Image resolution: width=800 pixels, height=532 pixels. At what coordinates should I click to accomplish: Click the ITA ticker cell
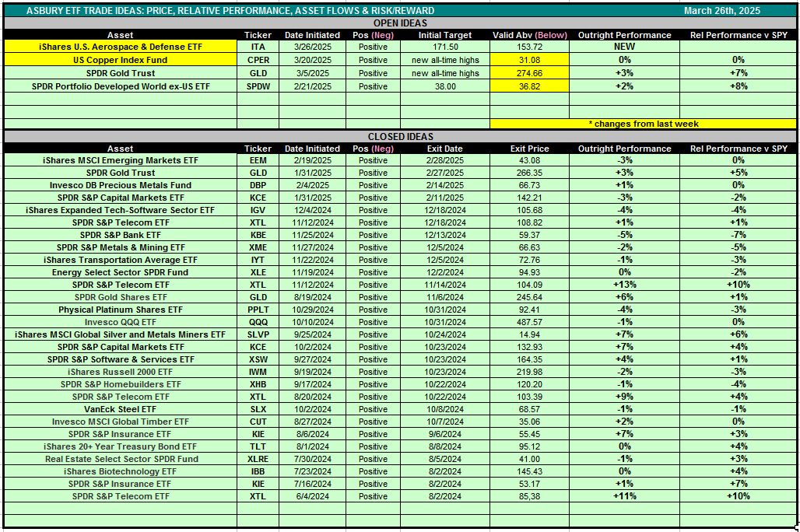coord(258,47)
